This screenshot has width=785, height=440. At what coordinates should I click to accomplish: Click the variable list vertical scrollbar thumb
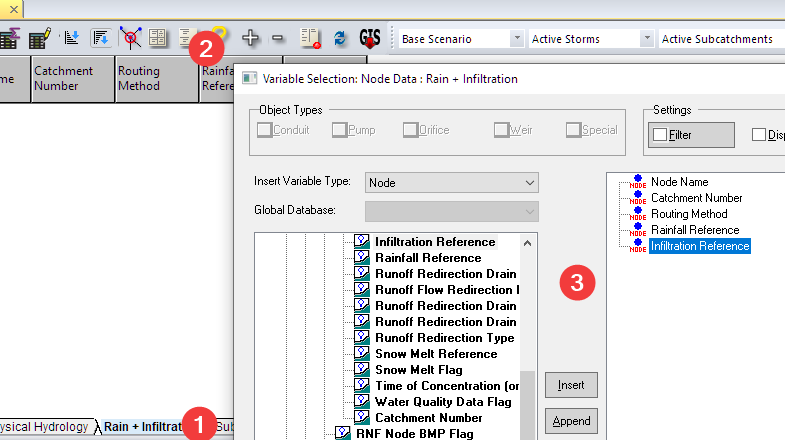tap(527, 405)
